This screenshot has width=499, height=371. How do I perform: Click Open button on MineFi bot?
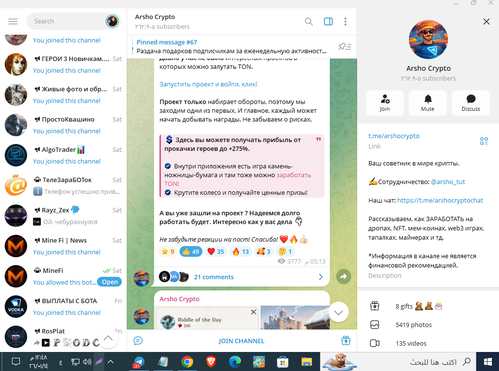coord(110,282)
